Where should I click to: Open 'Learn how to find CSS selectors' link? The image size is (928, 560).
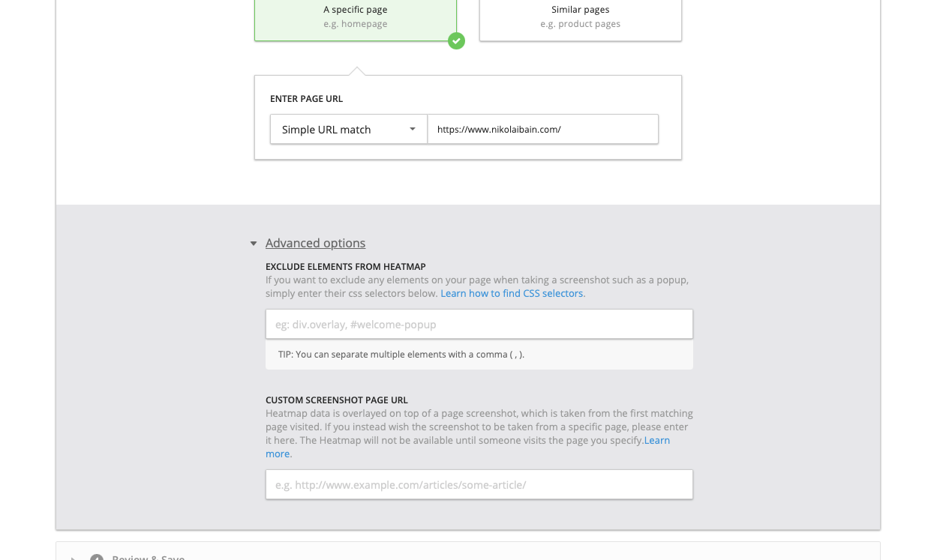point(512,293)
